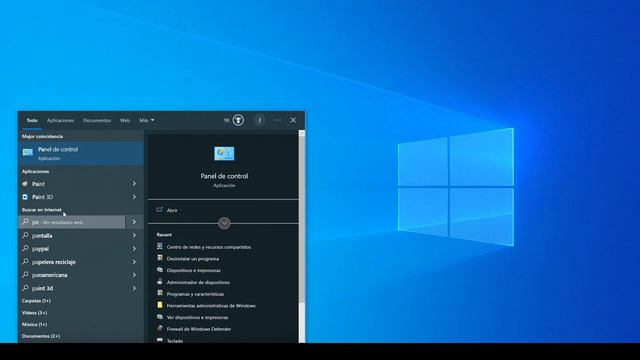The image size is (640, 360).
Task: Open the Más dropdown filter
Action: [147, 120]
